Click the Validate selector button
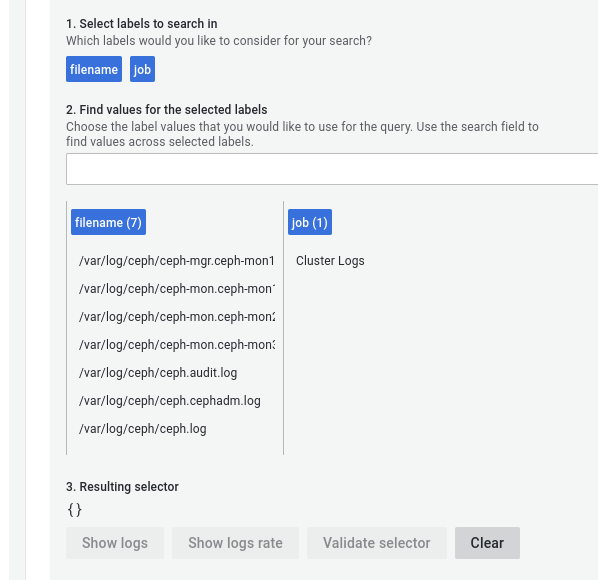The width and height of the screenshot is (598, 580). pyautogui.click(x=377, y=543)
